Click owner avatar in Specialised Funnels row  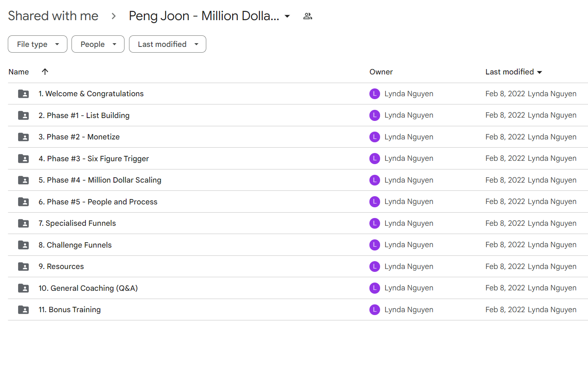click(375, 223)
